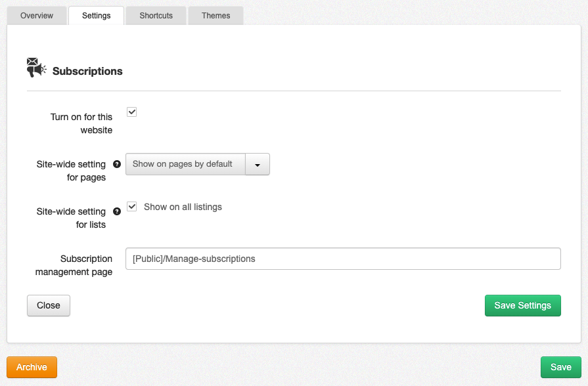588x386 pixels.
Task: Click the subscription management page input field
Action: click(343, 259)
